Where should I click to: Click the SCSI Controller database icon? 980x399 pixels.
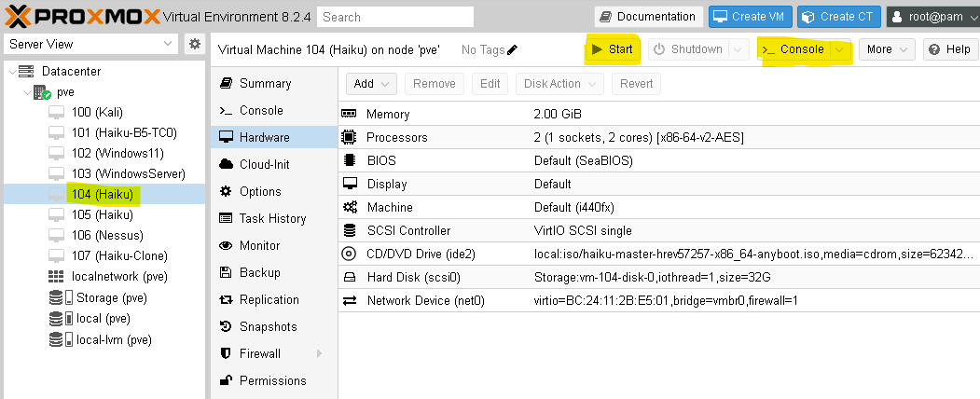[350, 230]
